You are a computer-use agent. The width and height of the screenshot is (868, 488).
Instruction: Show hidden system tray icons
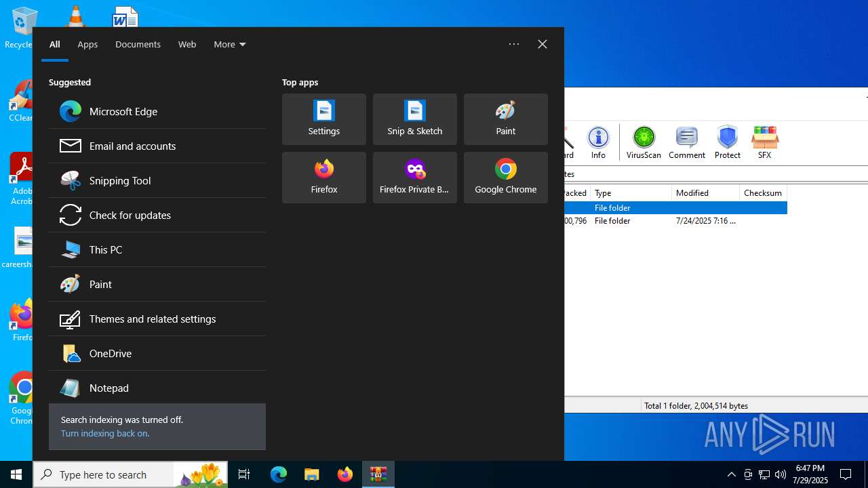tap(732, 474)
